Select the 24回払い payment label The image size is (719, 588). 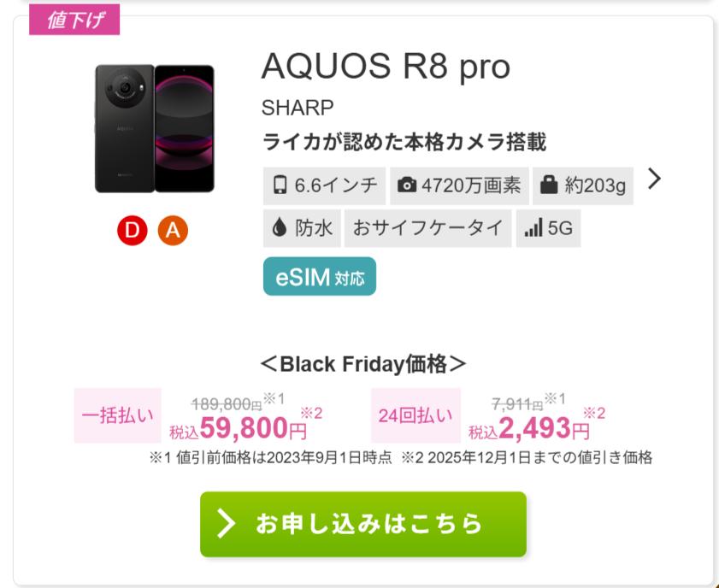point(415,416)
